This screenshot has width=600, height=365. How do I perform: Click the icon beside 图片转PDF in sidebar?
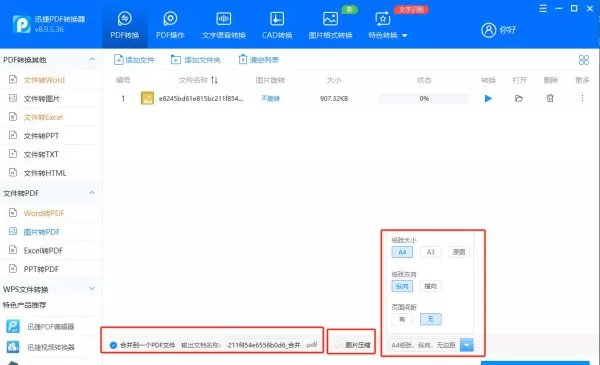[x=13, y=231]
